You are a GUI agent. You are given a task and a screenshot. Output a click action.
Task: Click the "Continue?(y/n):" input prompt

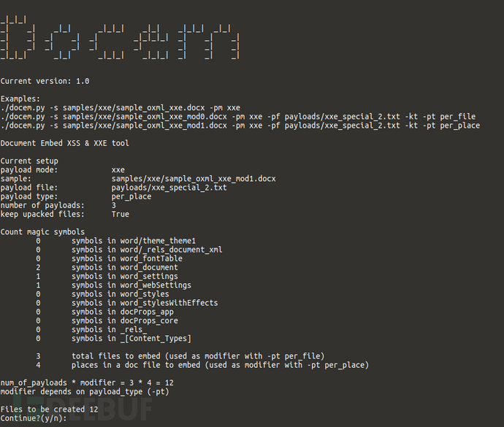34,418
